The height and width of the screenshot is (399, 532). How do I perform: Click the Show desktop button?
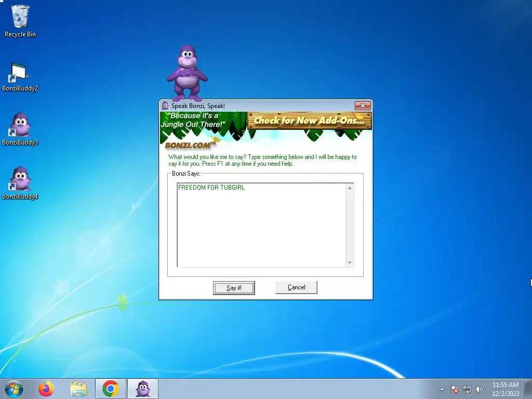pyautogui.click(x=528, y=389)
